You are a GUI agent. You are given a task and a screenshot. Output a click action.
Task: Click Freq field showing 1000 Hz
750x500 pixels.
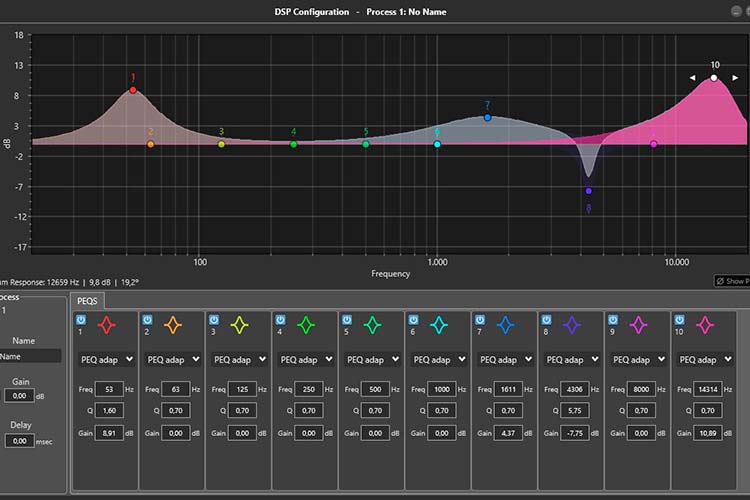(x=441, y=389)
